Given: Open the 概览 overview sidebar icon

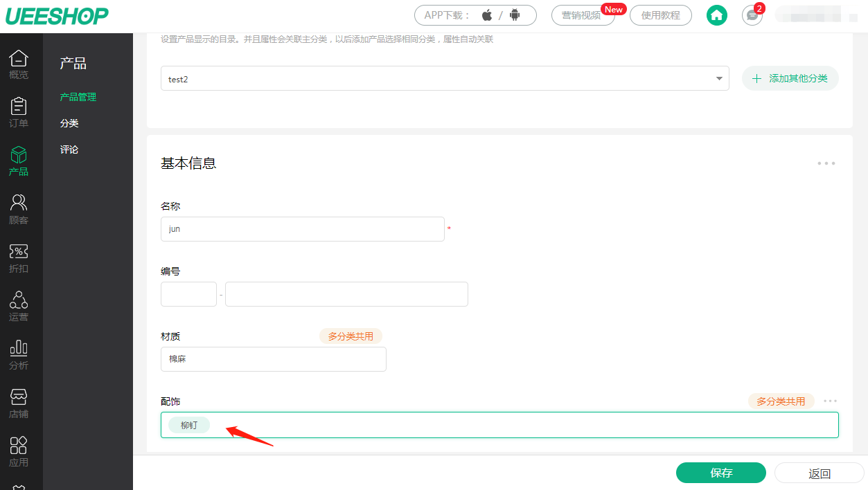Looking at the screenshot, I should 19,64.
